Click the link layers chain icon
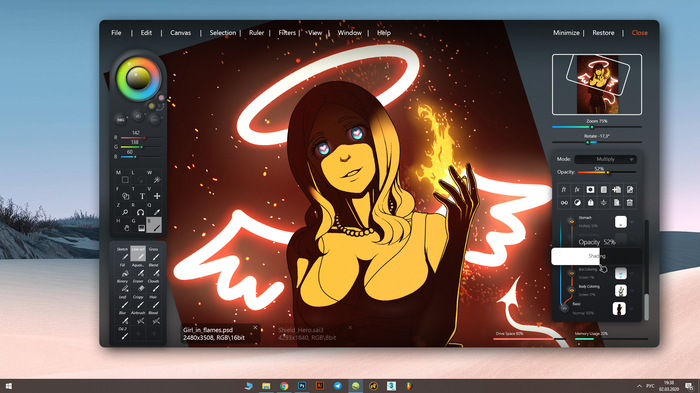 [x=564, y=203]
